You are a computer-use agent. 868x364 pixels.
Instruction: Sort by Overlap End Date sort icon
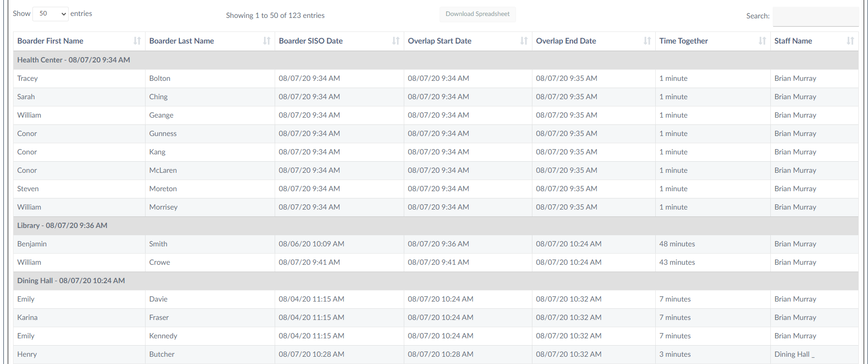click(647, 41)
